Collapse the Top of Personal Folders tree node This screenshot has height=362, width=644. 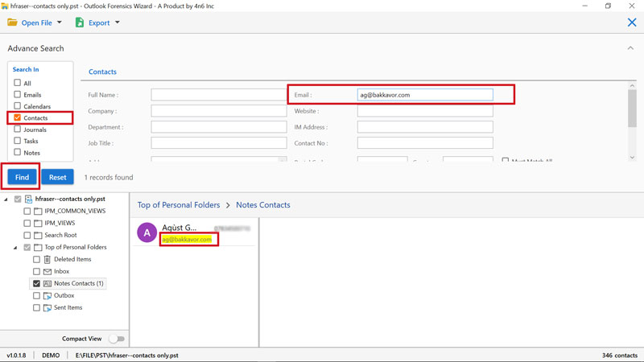click(x=15, y=248)
